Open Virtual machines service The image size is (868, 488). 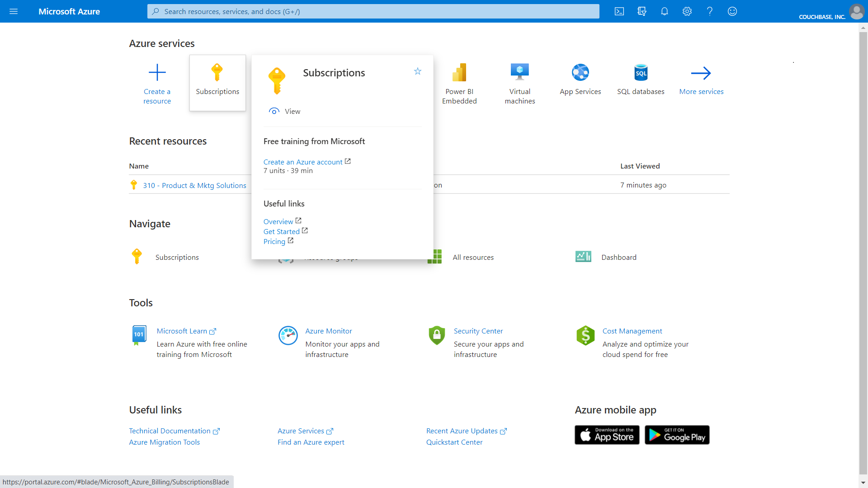point(519,71)
